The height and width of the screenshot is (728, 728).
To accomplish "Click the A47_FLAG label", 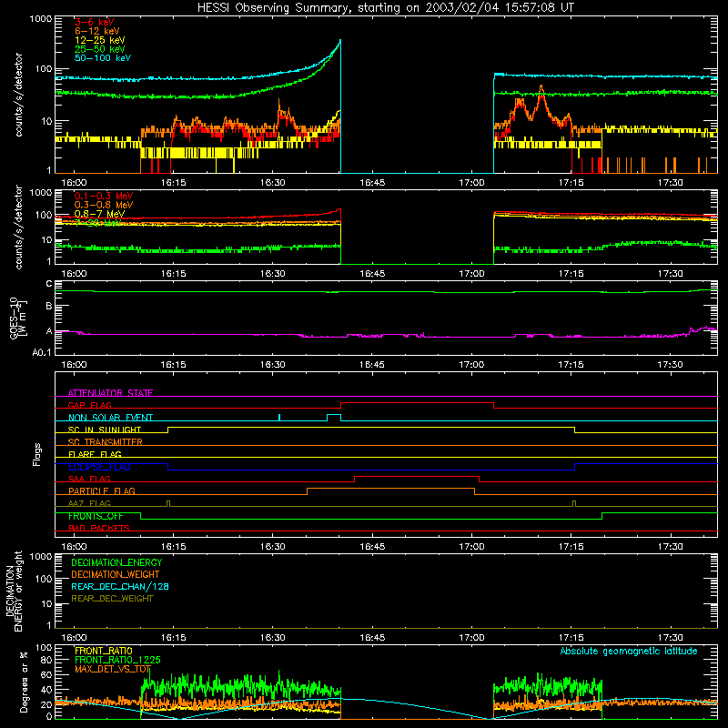I will [x=89, y=503].
